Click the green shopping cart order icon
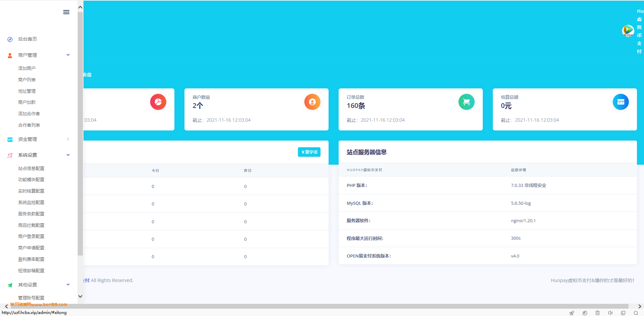 pyautogui.click(x=467, y=102)
